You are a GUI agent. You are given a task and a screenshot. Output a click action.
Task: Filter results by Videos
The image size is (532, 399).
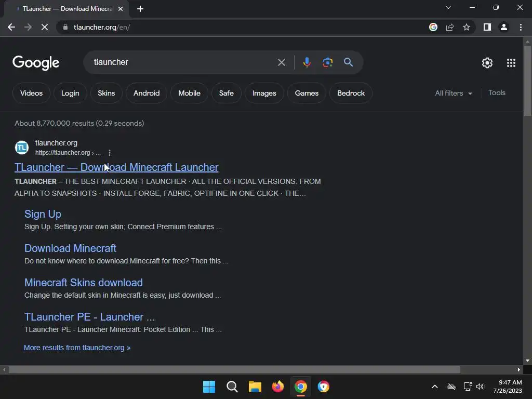point(31,93)
